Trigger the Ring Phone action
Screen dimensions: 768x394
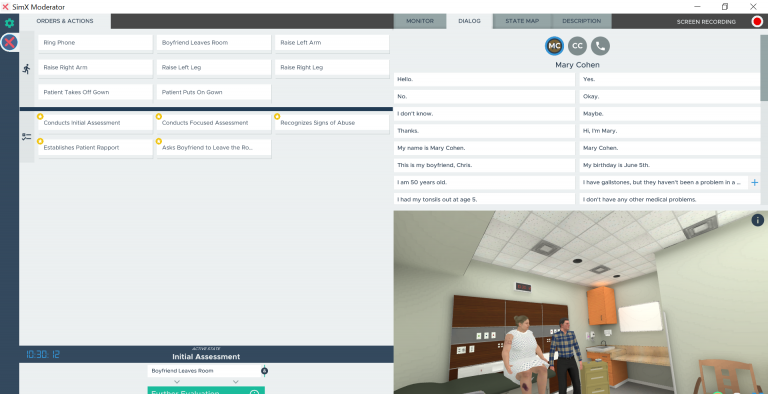pyautogui.click(x=96, y=43)
